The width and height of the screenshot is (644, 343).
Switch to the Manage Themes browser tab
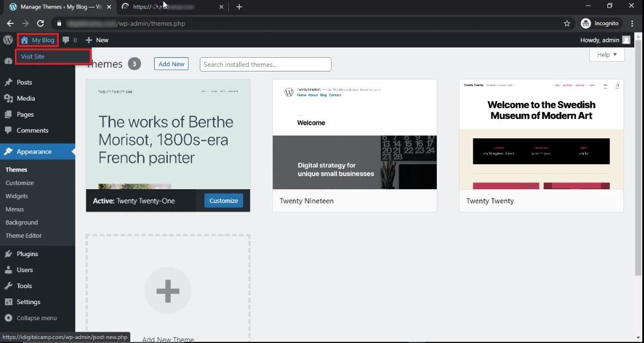[60, 7]
